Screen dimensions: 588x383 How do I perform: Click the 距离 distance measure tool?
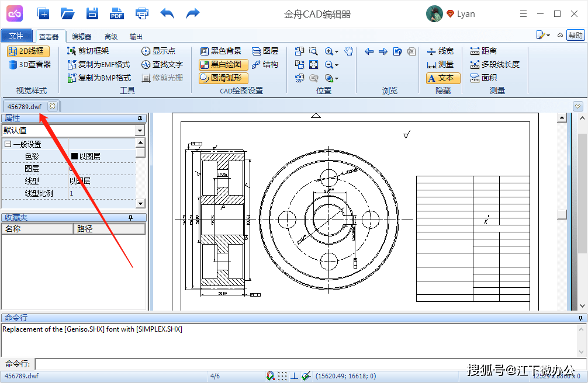tap(483, 51)
